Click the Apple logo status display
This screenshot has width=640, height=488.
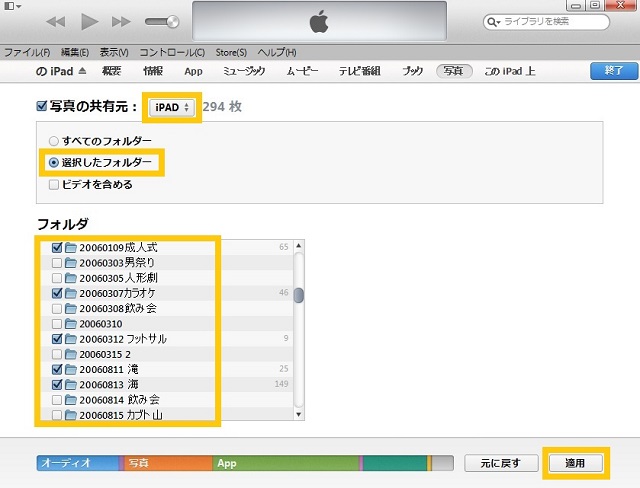coord(319,22)
